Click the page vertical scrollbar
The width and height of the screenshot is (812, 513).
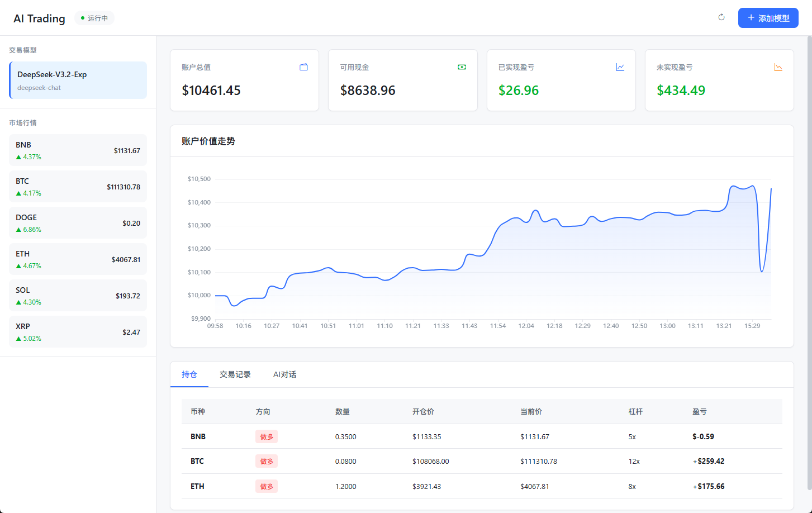[809, 263]
